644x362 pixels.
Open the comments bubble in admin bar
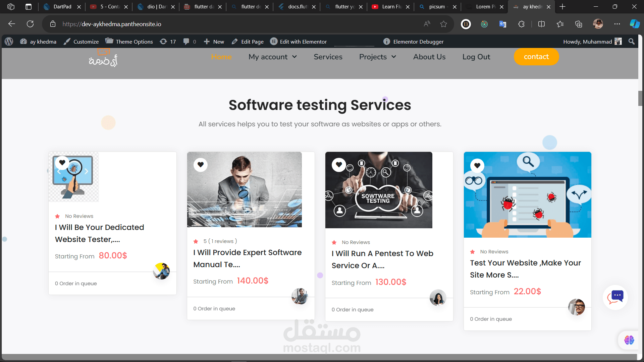[186, 42]
